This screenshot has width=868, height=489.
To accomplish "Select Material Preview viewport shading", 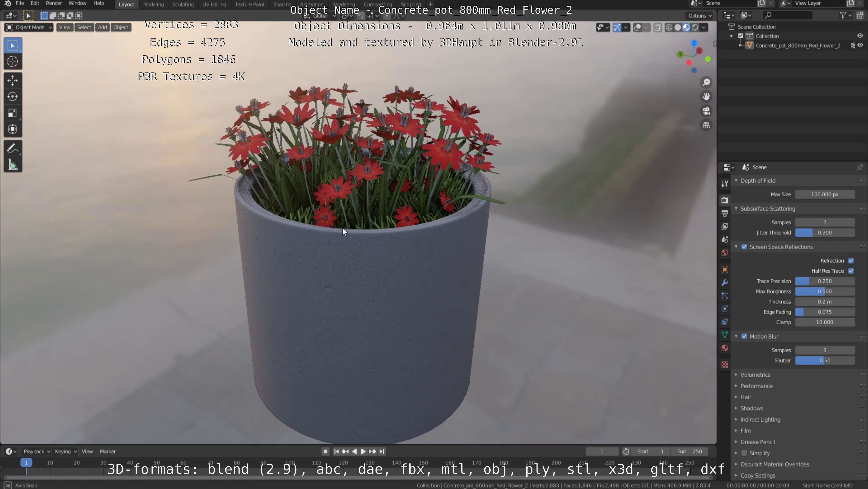I will point(686,28).
